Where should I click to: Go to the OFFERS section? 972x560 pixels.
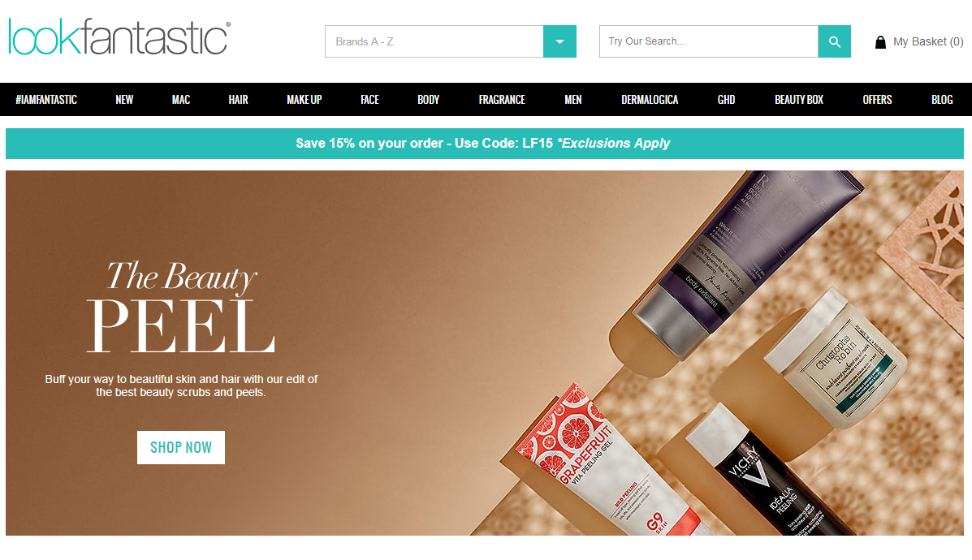pyautogui.click(x=877, y=100)
